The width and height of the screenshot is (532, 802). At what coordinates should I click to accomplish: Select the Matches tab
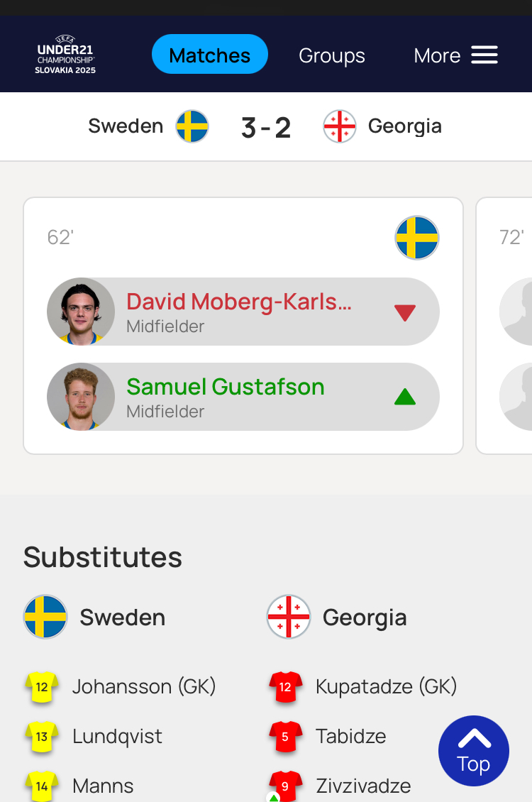click(210, 55)
